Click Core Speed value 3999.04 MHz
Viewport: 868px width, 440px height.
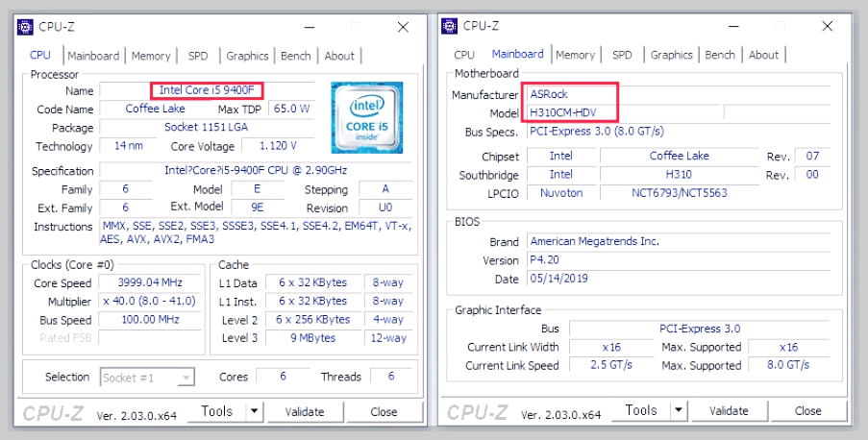point(150,282)
